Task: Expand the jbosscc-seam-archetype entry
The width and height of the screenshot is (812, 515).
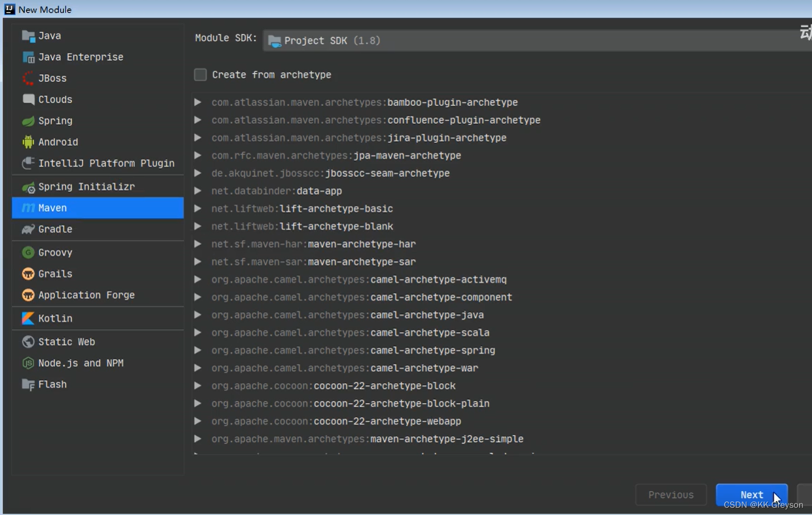Action: (197, 173)
